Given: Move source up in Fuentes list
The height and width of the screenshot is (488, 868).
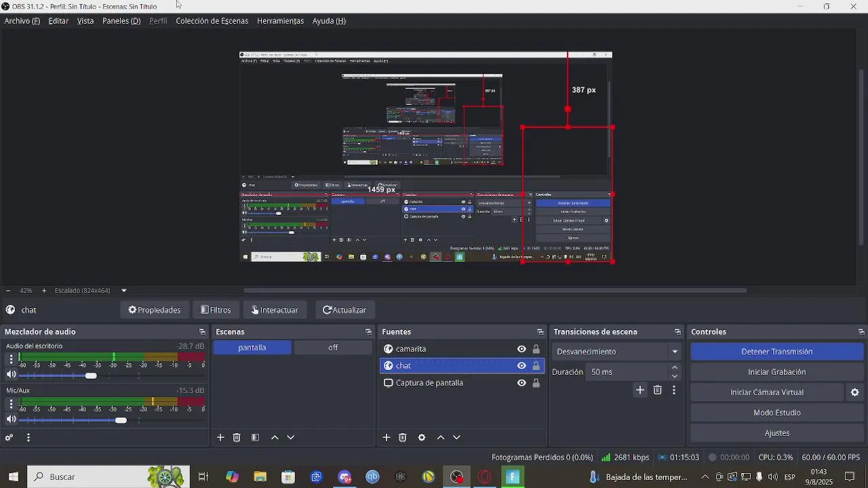Looking at the screenshot, I should pos(441,438).
